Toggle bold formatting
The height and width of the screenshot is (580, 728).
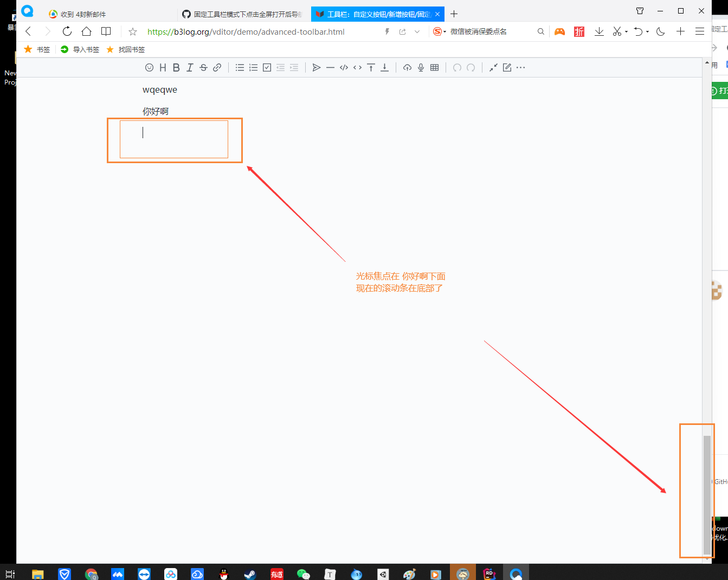pyautogui.click(x=176, y=67)
